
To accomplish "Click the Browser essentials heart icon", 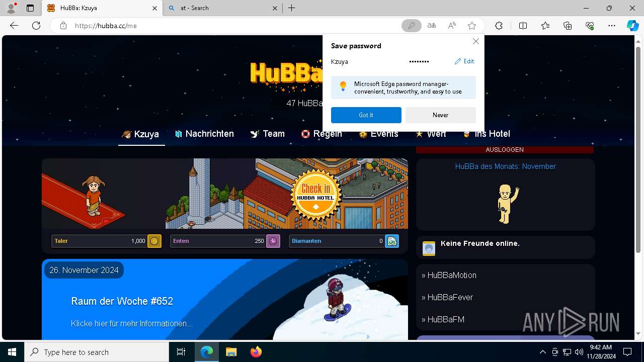I will pyautogui.click(x=590, y=26).
